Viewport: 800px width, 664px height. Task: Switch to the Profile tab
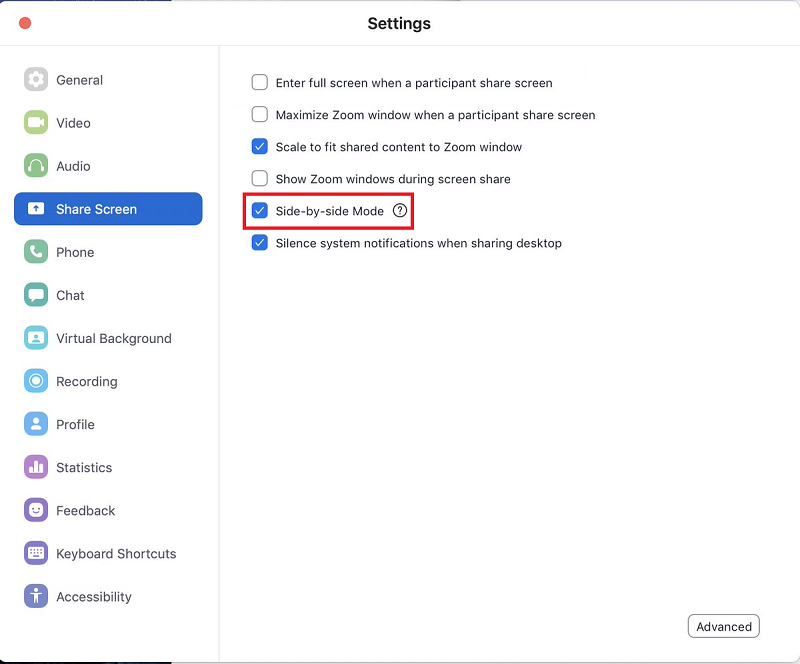[75, 424]
